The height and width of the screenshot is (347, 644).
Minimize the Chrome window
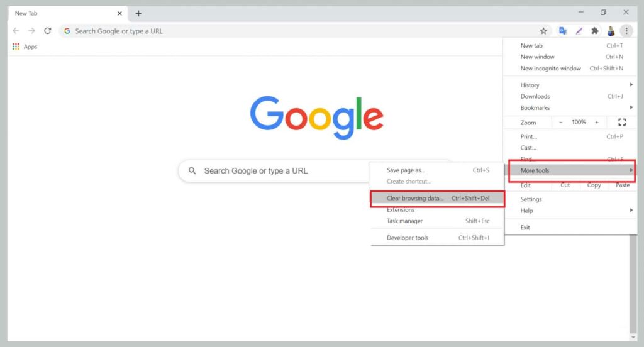[580, 13]
